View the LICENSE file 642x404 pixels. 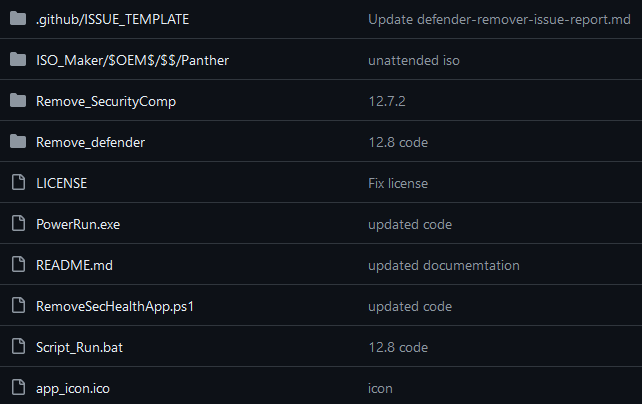[61, 183]
